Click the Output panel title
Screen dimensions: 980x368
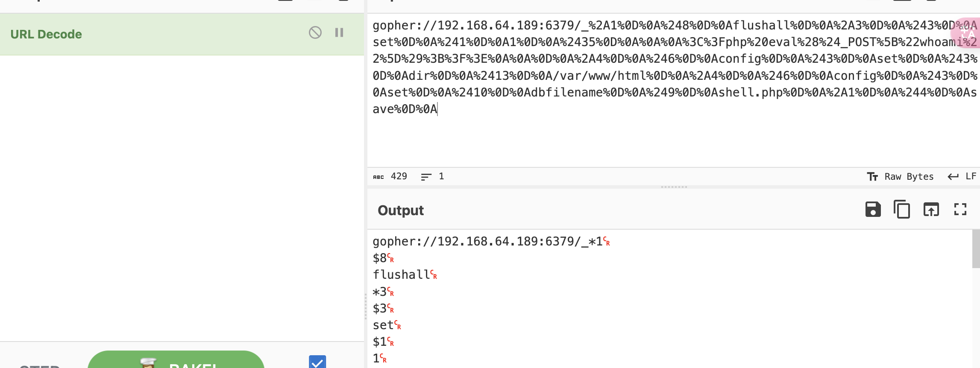pyautogui.click(x=401, y=210)
